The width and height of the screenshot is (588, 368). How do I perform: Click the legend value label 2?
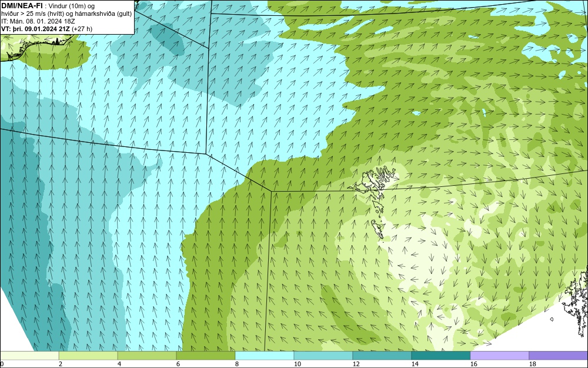[x=61, y=364]
